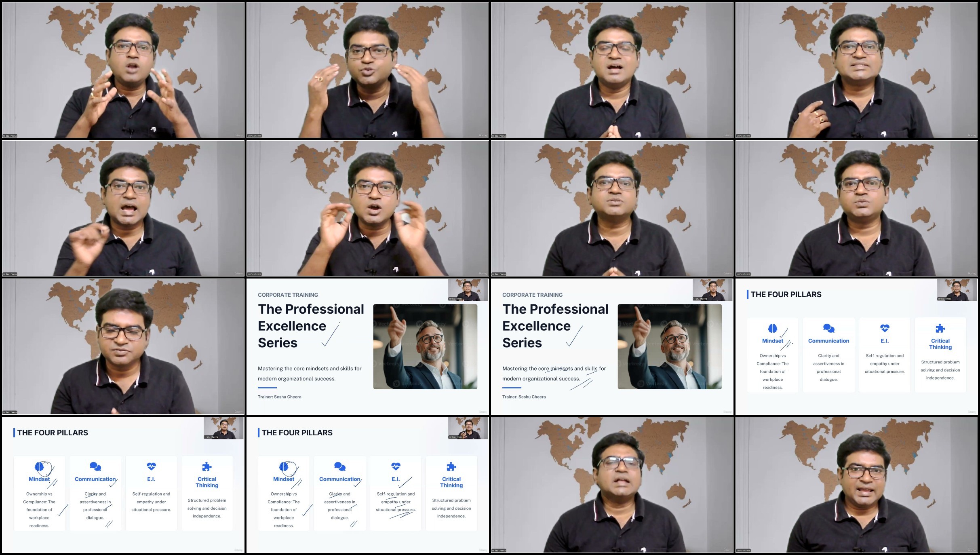Click heart icon on slide with only Mindset annotated
The height and width of the screenshot is (555, 980).
coord(884,328)
